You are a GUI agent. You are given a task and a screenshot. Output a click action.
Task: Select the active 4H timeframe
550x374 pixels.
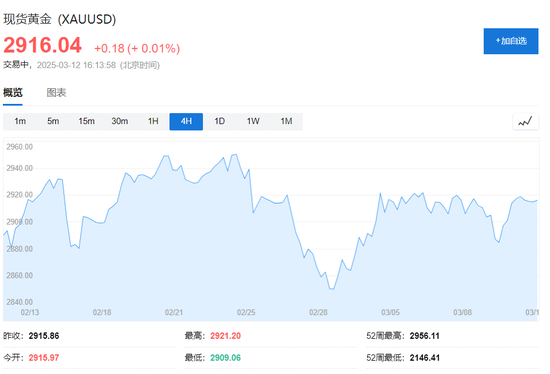point(186,121)
